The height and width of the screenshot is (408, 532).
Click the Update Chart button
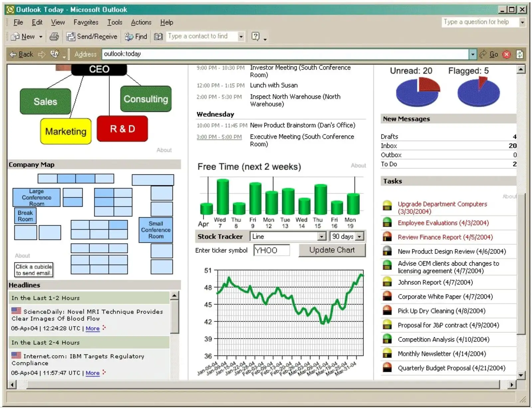click(x=332, y=250)
